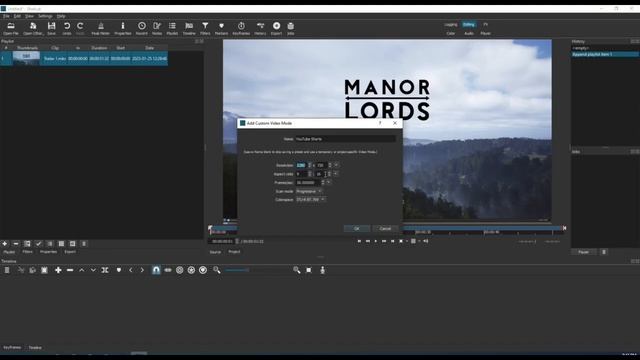
Task: Click the Open File toolbar icon
Action: [11, 29]
